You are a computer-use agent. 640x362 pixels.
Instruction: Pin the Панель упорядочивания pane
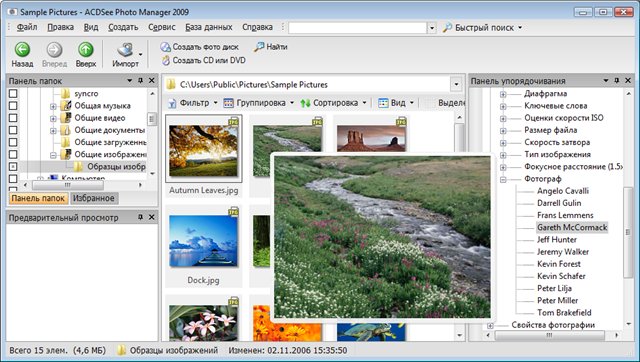(x=617, y=80)
